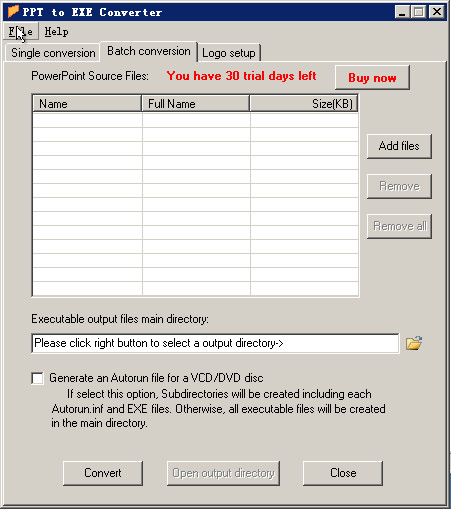Browse for output directory with folder icon
The width and height of the screenshot is (451, 509).
pyautogui.click(x=414, y=343)
